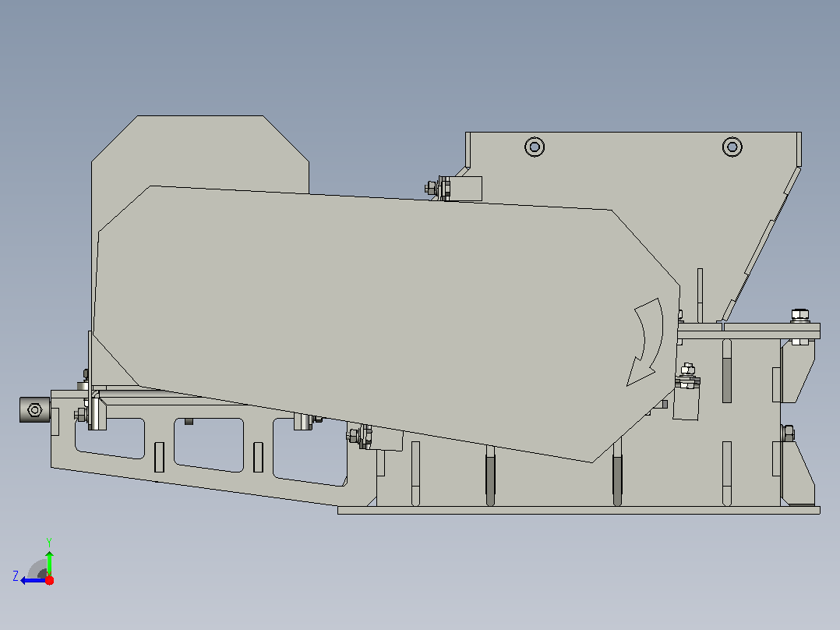The image size is (840, 630).
Task: Select the red origin dot of the axis triad
Action: (49, 580)
